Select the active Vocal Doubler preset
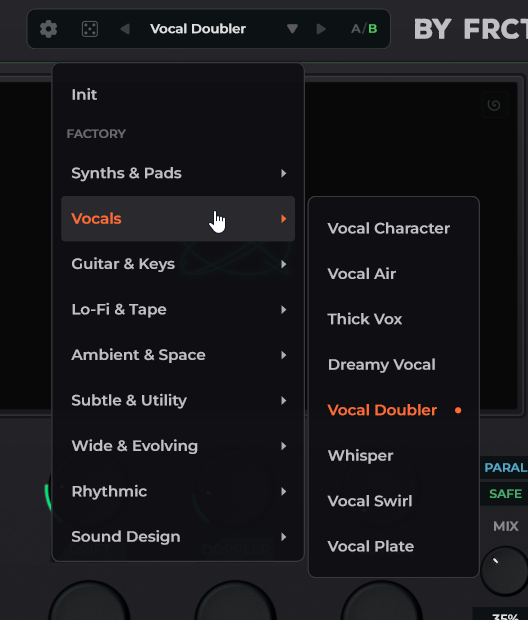Screen dimensions: 528x620 click(394, 410)
